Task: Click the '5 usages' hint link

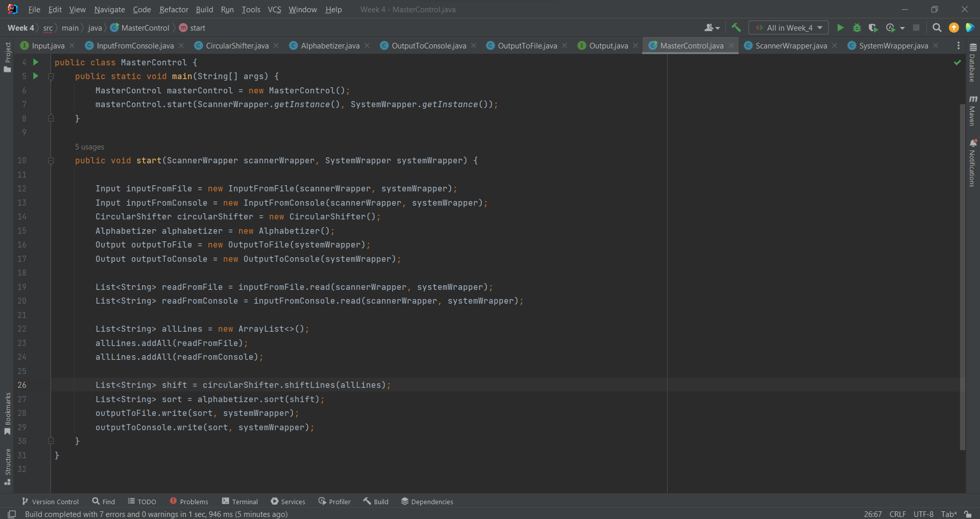Action: [x=89, y=147]
